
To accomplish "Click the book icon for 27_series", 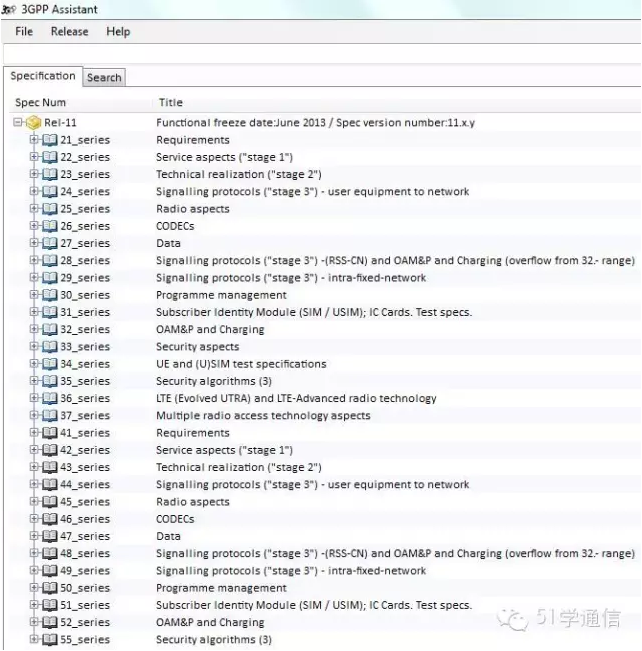I will coord(50,243).
